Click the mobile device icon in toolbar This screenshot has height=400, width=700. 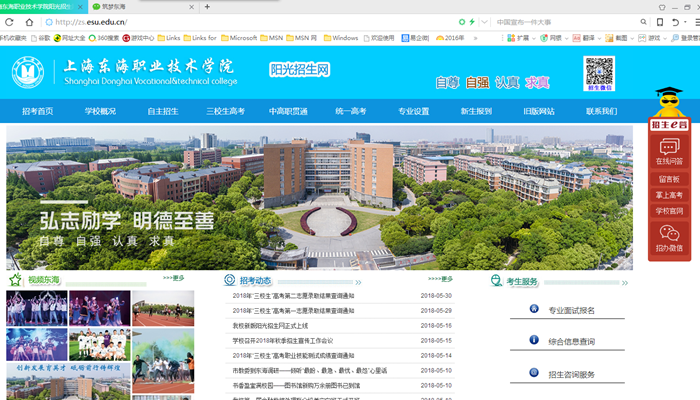[660, 22]
